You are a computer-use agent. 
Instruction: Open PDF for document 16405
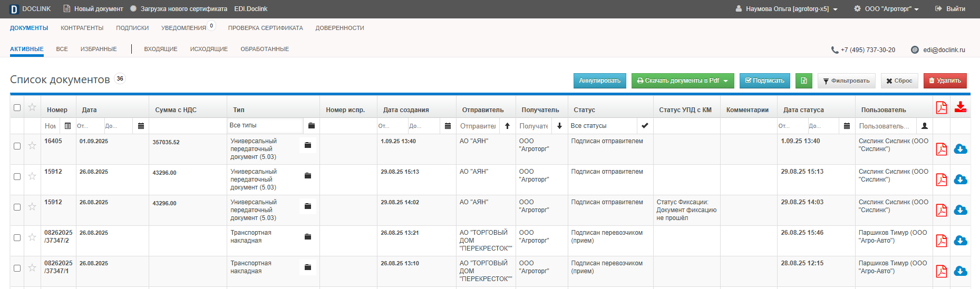point(942,149)
